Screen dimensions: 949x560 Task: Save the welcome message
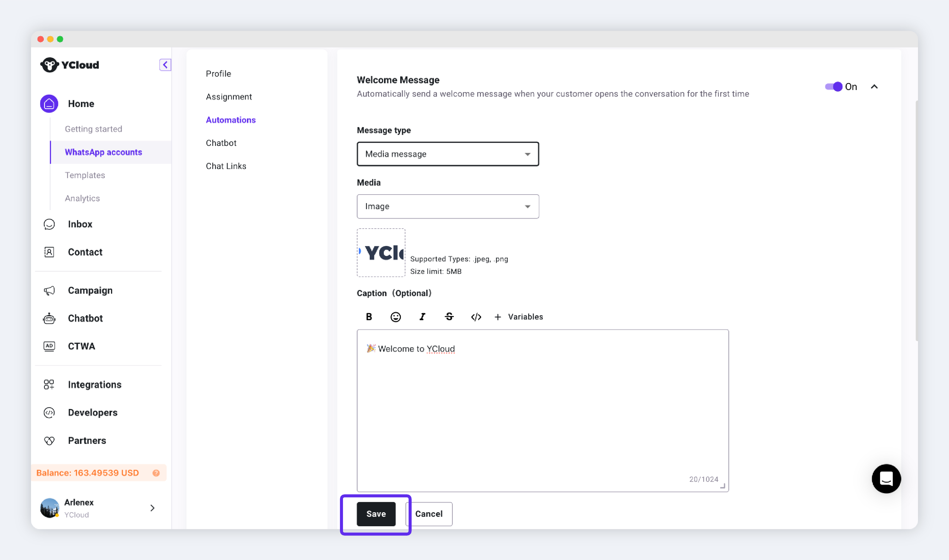(376, 513)
